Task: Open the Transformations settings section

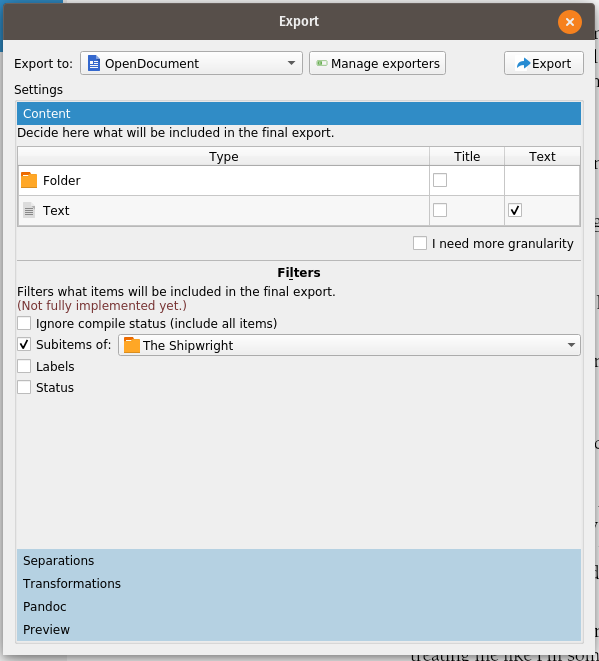Action: (x=299, y=583)
